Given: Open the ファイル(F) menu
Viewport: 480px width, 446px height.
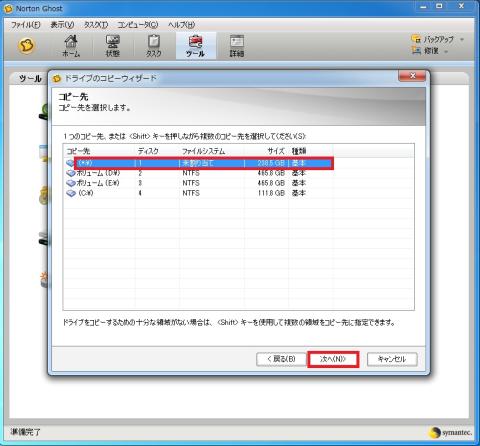Looking at the screenshot, I should 26,25.
